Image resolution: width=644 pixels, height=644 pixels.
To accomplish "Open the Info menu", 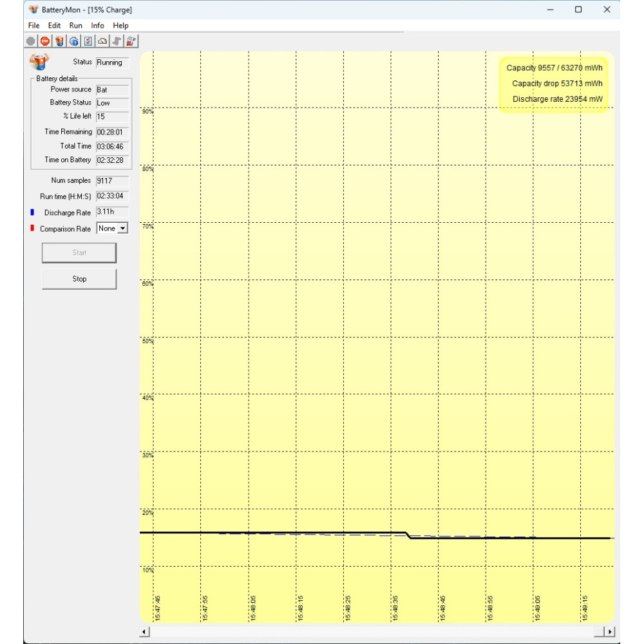I will [97, 26].
